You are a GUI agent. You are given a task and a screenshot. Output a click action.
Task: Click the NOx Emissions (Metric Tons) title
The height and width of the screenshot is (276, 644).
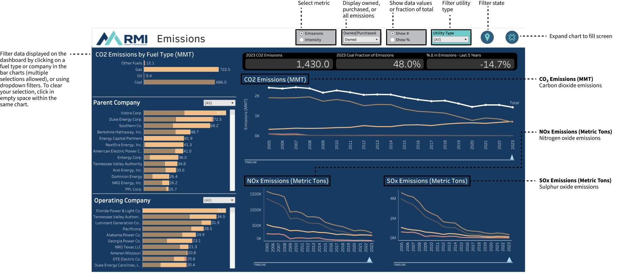click(287, 181)
